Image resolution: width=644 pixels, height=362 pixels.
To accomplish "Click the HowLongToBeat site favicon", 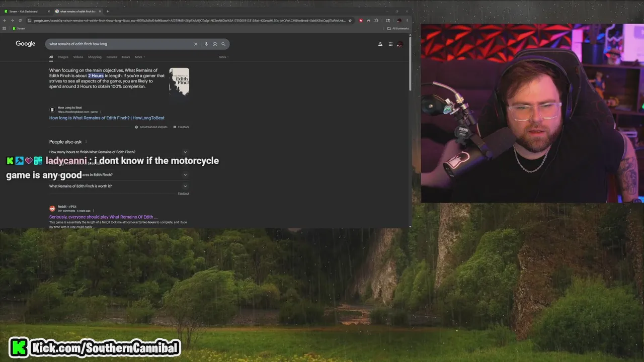I will coord(52,110).
